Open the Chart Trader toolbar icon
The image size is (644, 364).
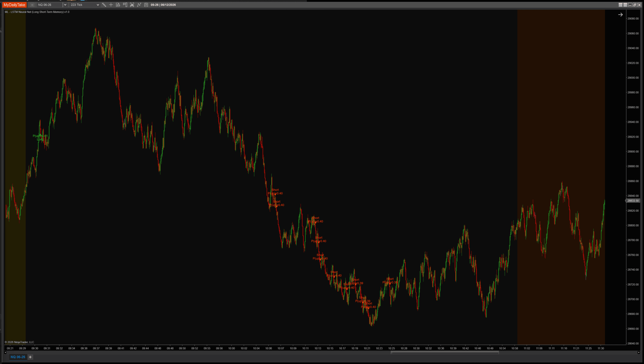125,5
